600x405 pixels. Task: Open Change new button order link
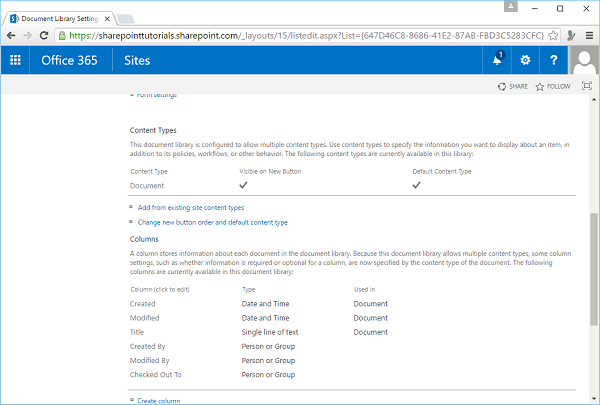[212, 222]
